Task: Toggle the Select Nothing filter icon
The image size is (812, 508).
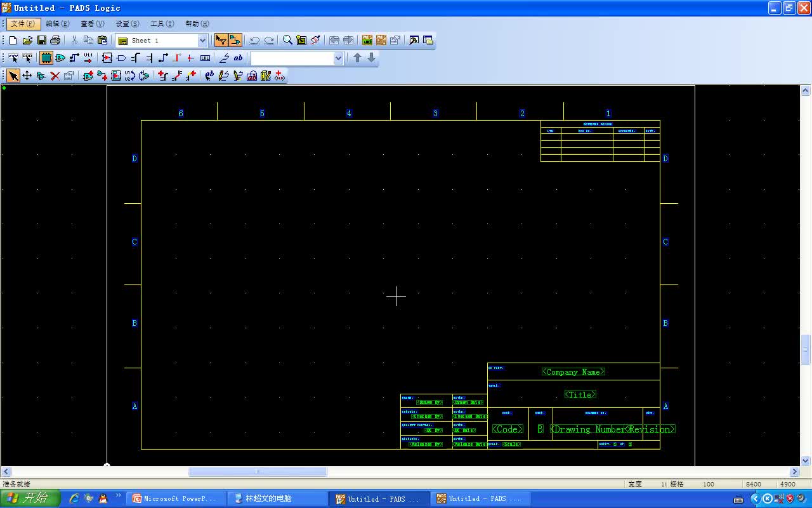Action: [27, 58]
